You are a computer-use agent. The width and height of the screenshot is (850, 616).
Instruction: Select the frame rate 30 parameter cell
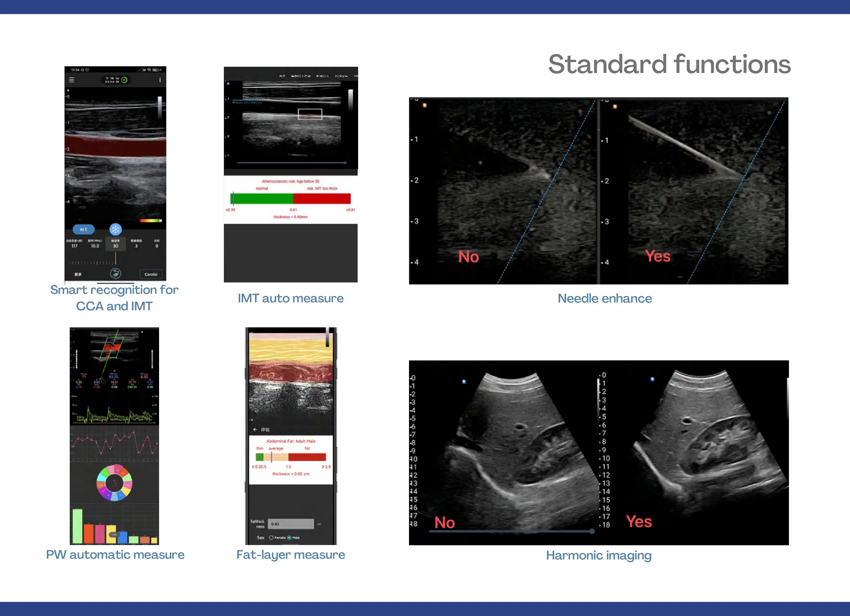click(115, 244)
